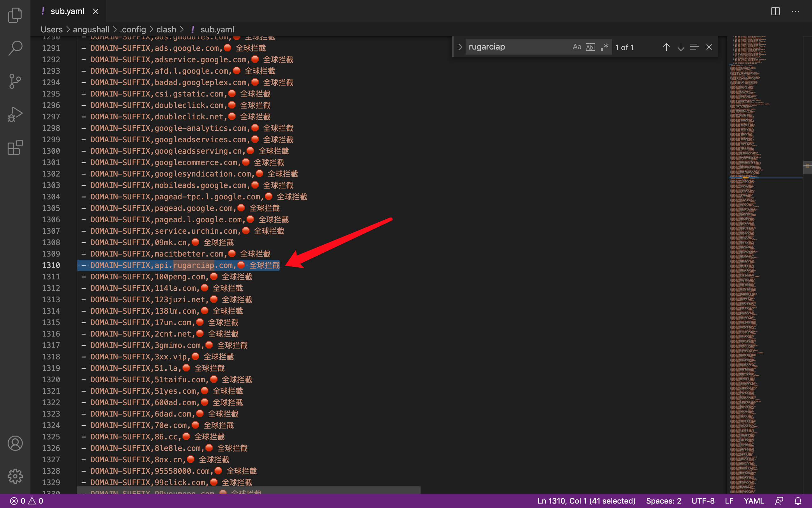Open the Search view in activity bar
This screenshot has height=508, width=812.
pos(15,48)
